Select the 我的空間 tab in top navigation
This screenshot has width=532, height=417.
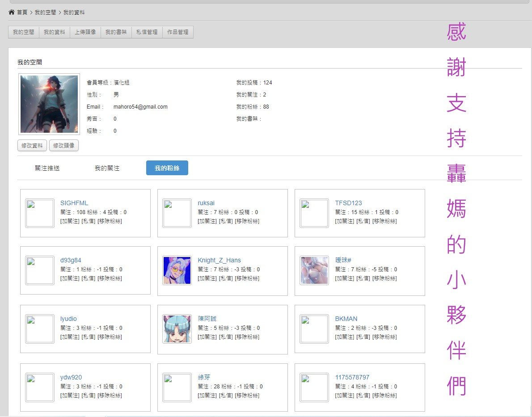coord(24,32)
